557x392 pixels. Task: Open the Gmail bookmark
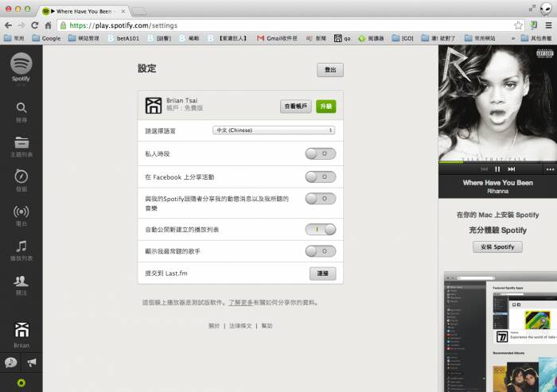click(277, 38)
